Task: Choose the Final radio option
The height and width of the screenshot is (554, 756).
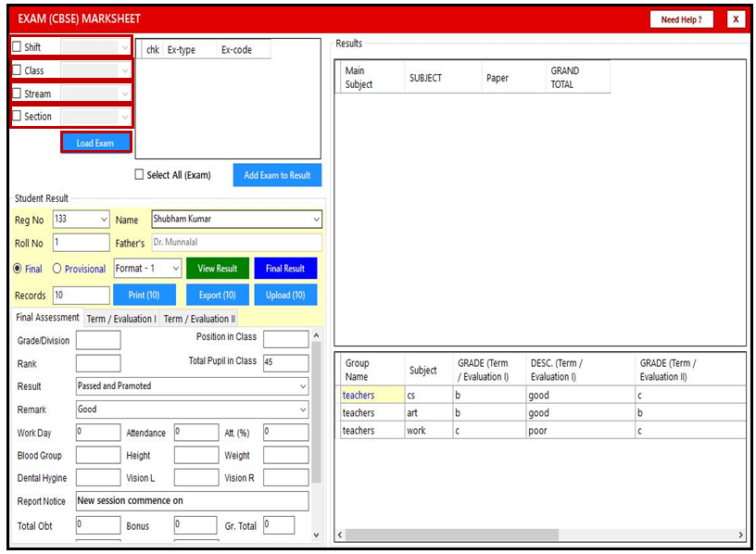Action: [18, 269]
